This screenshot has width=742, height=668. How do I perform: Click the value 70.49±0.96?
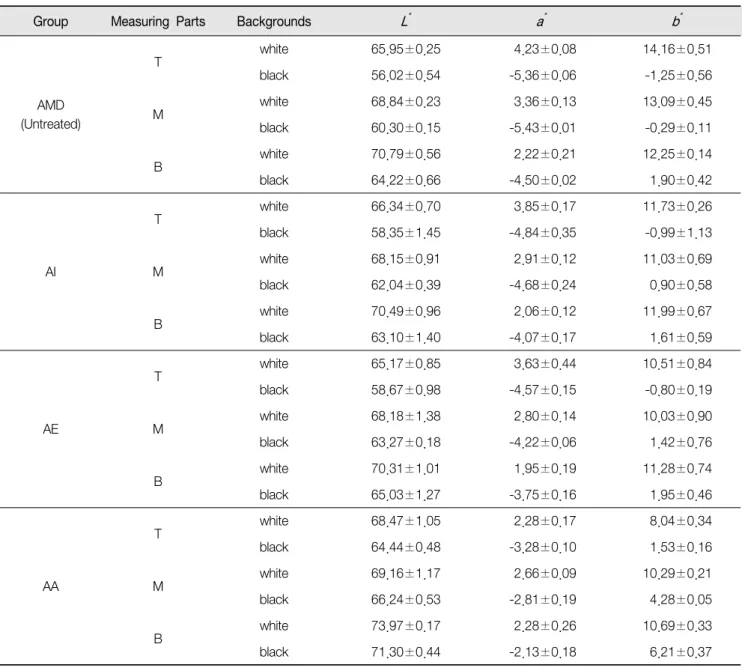(x=406, y=311)
